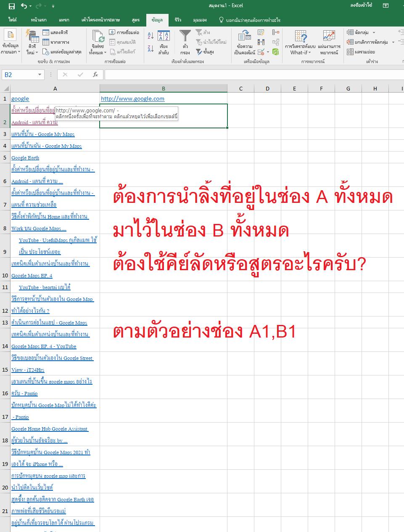Screen dimensions: 404x532
Task: Click Group (จัดกลุ่ม) icon
Action: tap(350, 32)
